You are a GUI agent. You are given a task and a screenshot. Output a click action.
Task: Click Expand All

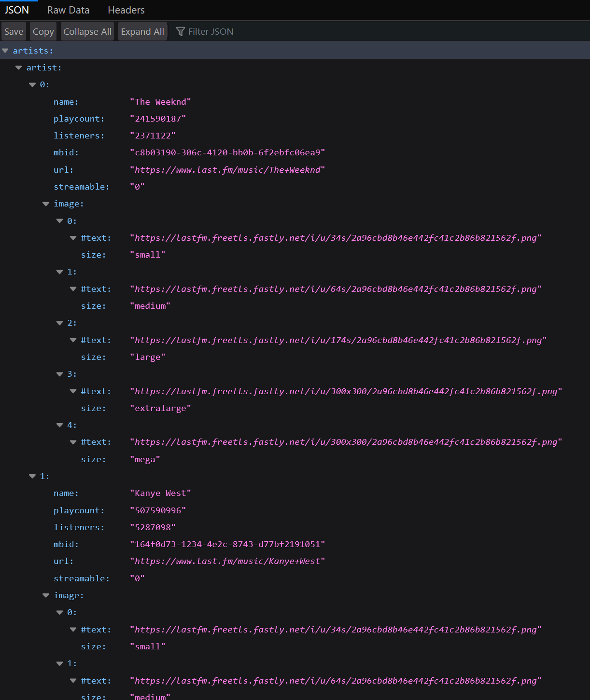pyautogui.click(x=142, y=31)
